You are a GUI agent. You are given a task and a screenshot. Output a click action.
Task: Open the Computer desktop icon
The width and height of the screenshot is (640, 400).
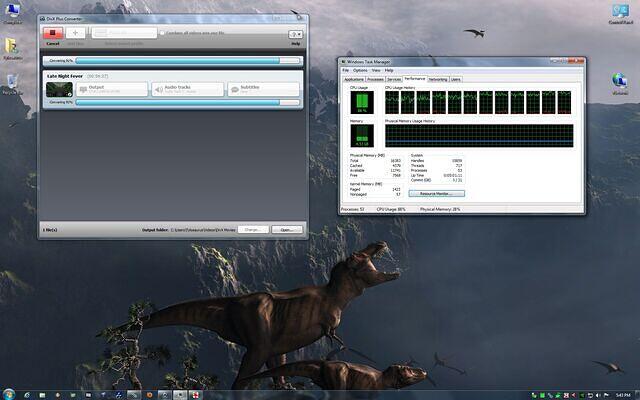[x=13, y=12]
